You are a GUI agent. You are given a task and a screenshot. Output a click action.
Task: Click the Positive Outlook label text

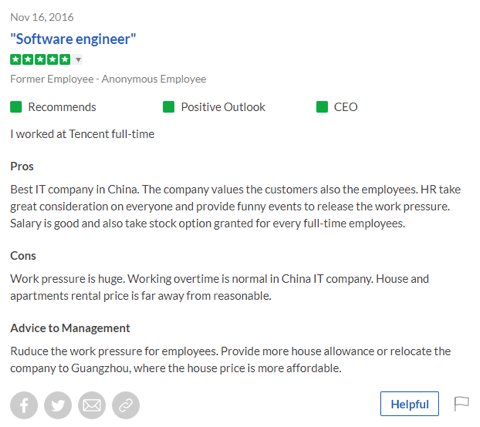click(223, 107)
